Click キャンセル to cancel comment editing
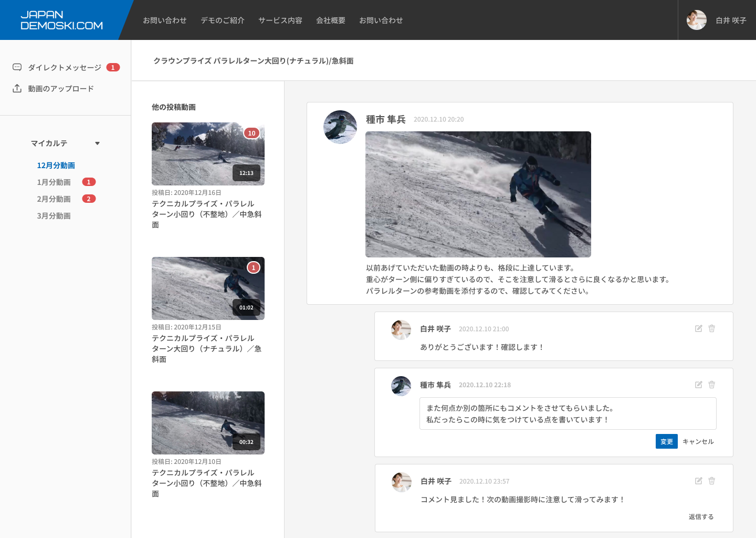This screenshot has height=538, width=756. 698,441
